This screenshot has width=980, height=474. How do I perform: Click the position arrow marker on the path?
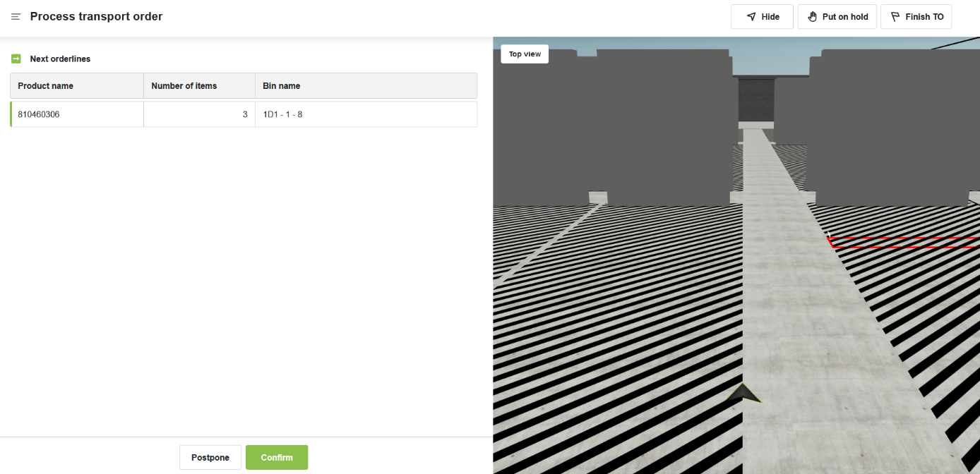coord(743,394)
